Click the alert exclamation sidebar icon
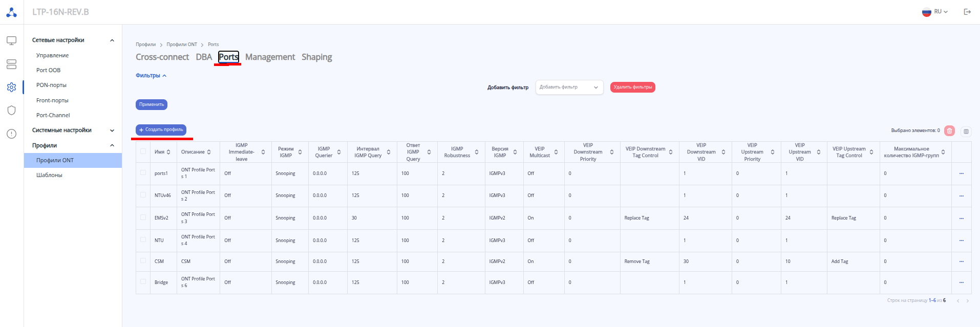This screenshot has width=980, height=327. (x=11, y=134)
